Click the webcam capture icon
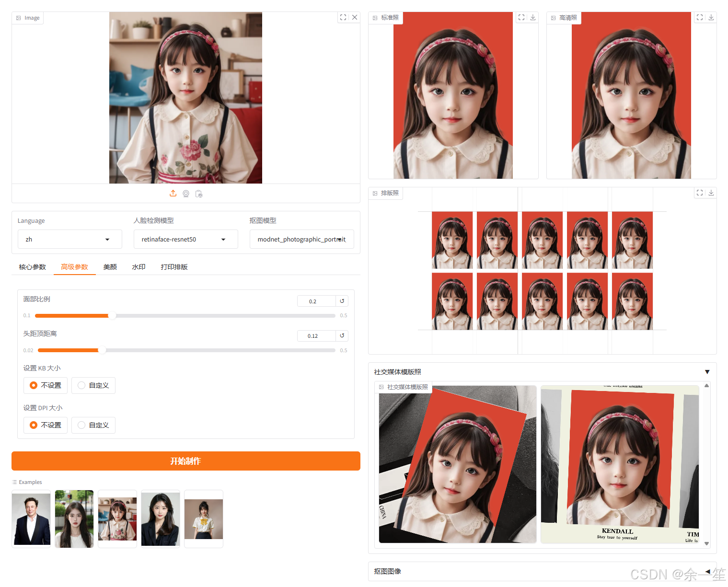Screen dimensions: 728x587 coord(186,194)
